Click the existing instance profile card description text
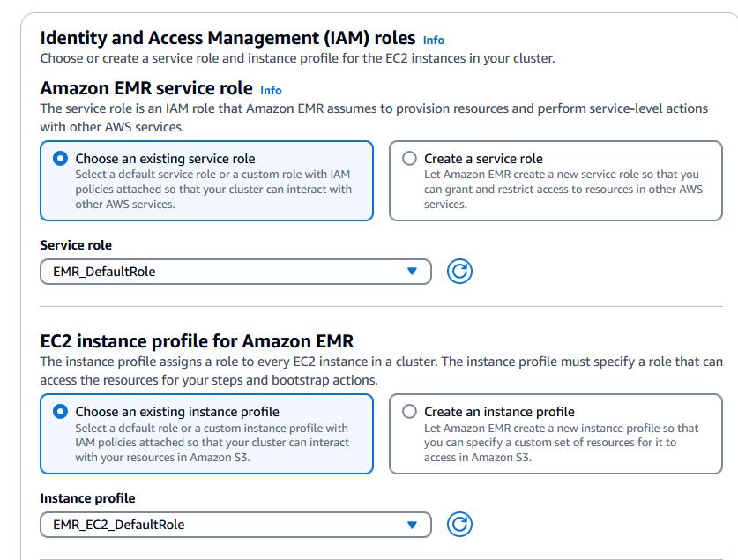 [x=212, y=443]
